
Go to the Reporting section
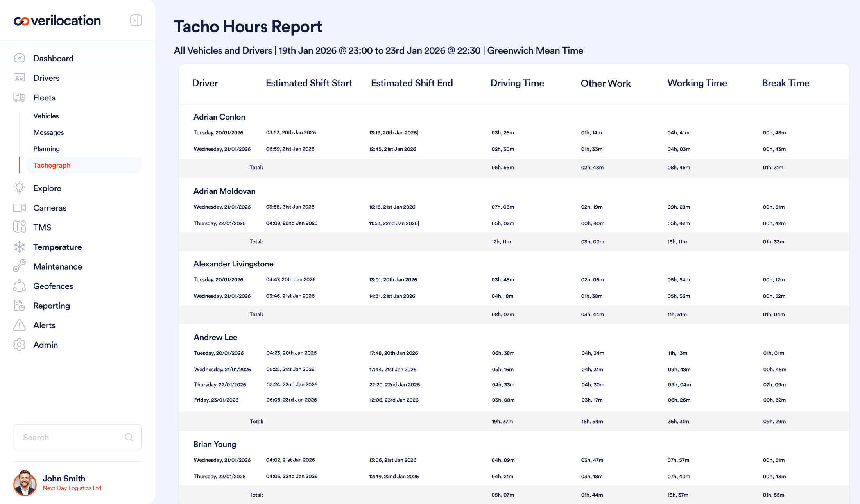click(x=52, y=306)
